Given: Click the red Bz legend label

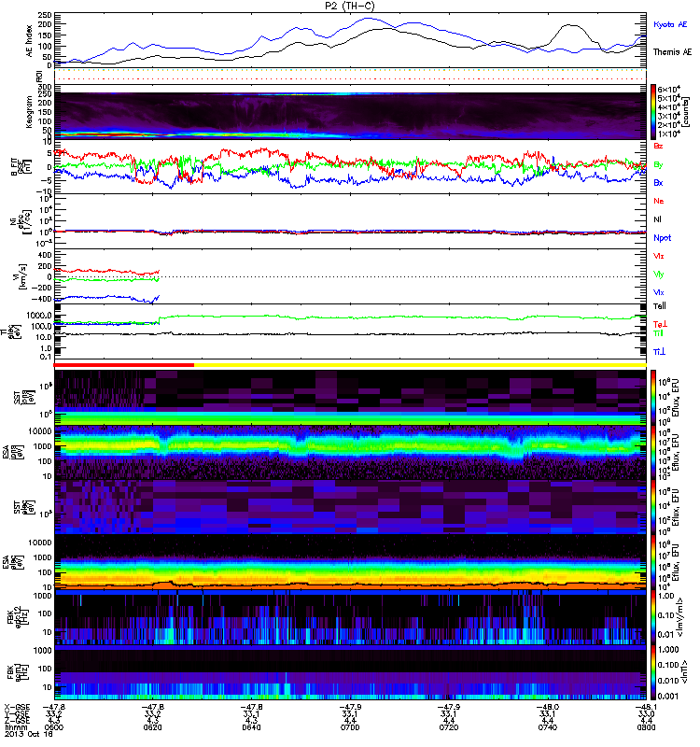Looking at the screenshot, I should (x=658, y=147).
